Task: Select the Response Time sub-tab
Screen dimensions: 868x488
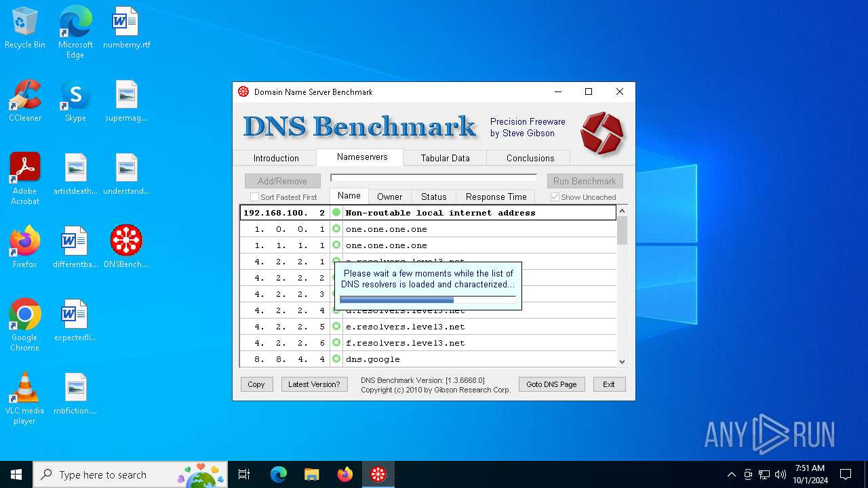Action: (x=496, y=197)
